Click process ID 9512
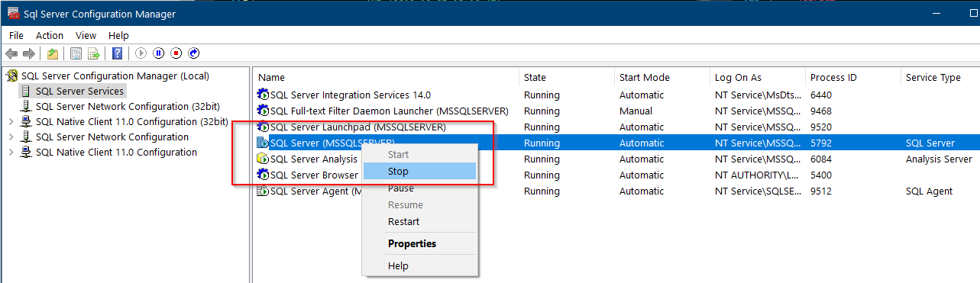980x283 pixels. pyautogui.click(x=820, y=191)
